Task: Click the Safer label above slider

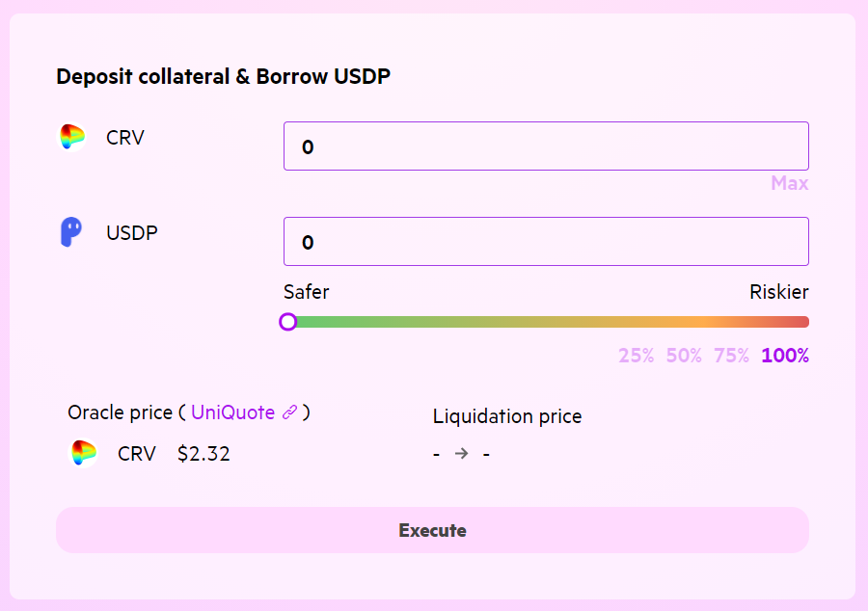Action: tap(306, 292)
